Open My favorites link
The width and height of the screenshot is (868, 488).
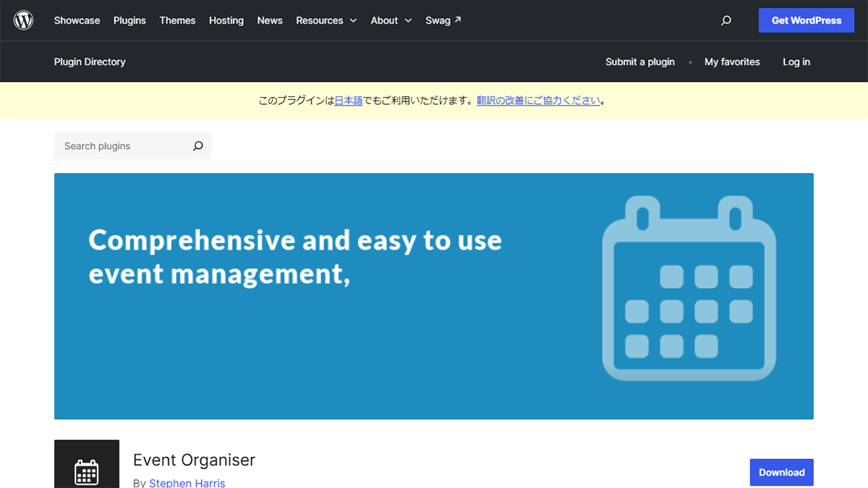tap(732, 62)
